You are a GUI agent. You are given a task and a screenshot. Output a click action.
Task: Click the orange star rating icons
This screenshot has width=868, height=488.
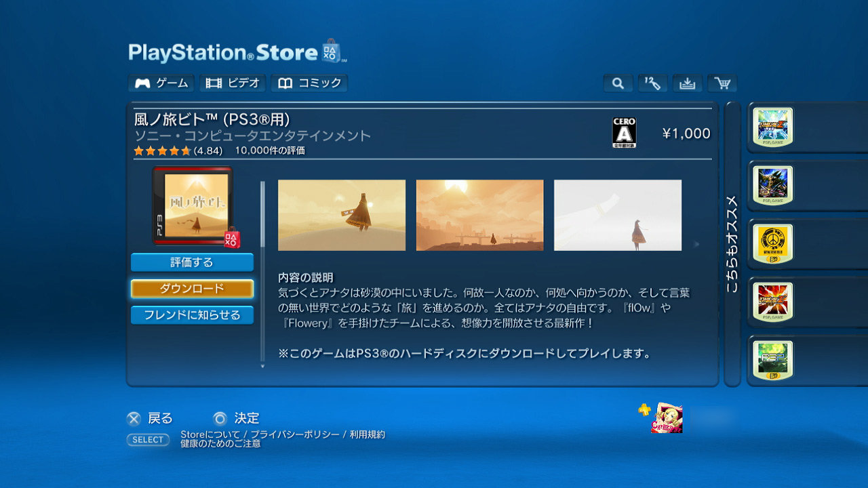tap(162, 150)
